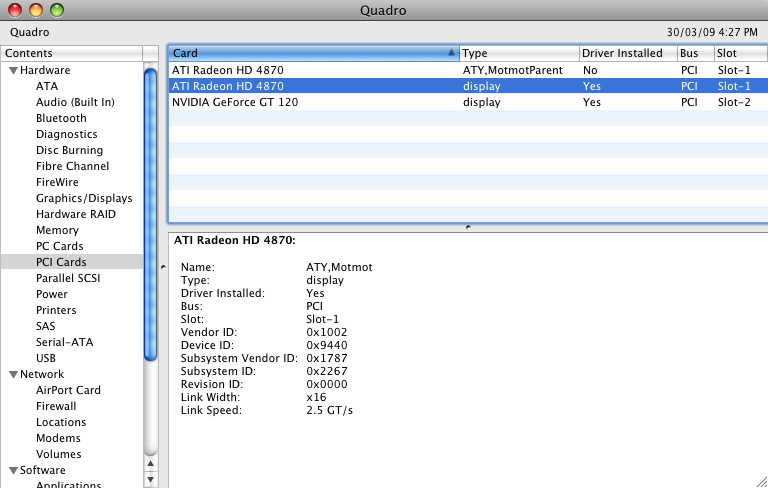Click the Vendor ID value 0x1002
768x488 pixels.
(x=327, y=332)
